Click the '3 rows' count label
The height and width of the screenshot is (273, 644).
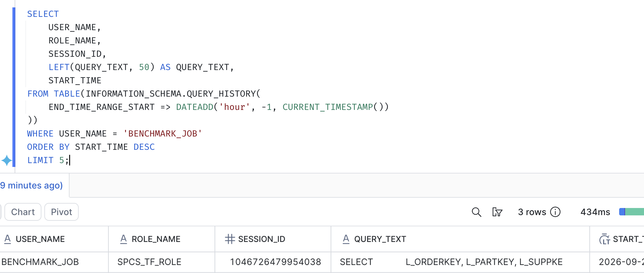point(532,212)
